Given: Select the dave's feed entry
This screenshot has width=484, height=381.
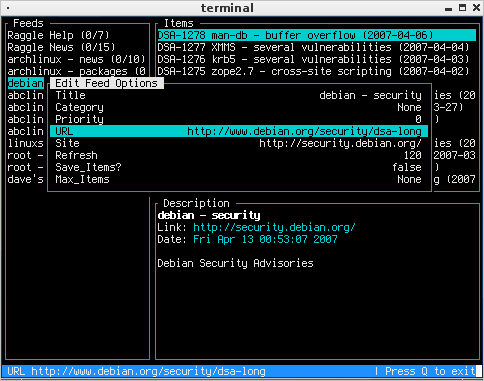Looking at the screenshot, I should 26,179.
